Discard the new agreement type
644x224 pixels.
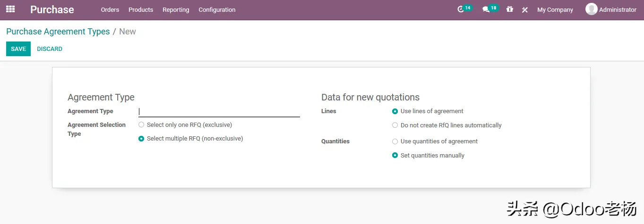coord(50,49)
